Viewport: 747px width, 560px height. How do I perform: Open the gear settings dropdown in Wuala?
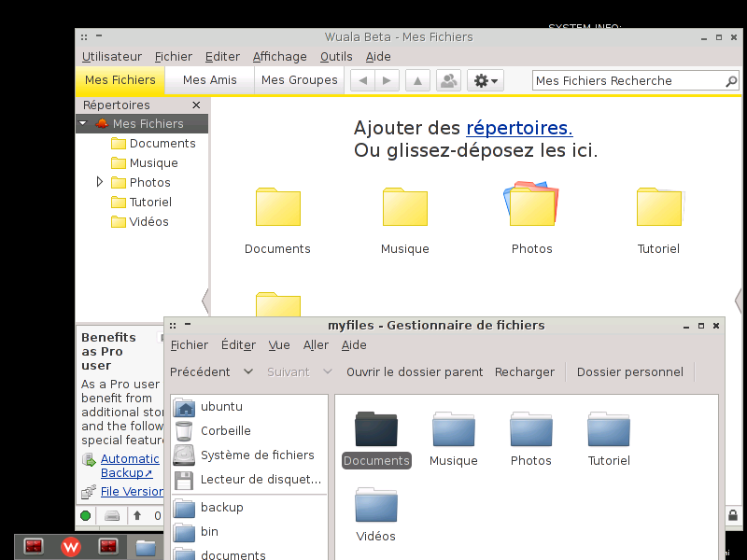[x=486, y=80]
